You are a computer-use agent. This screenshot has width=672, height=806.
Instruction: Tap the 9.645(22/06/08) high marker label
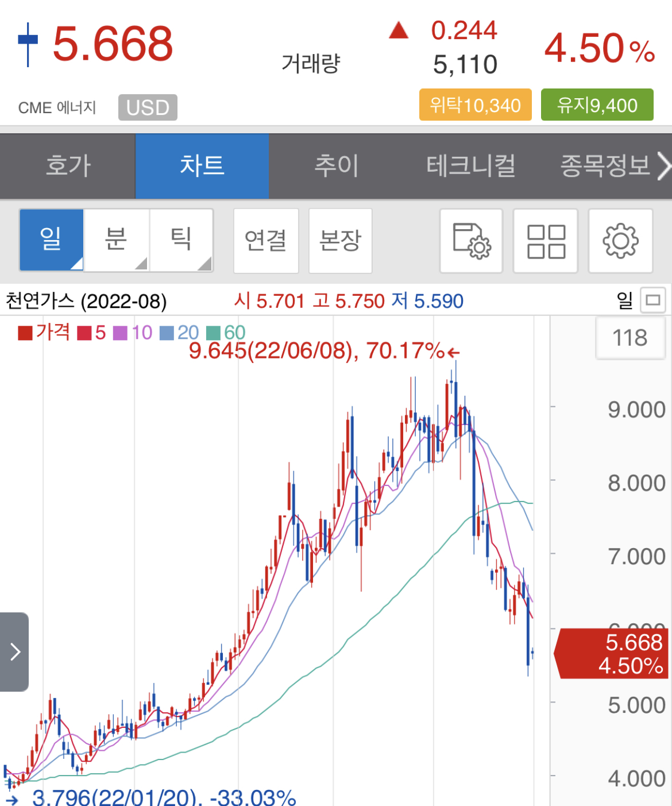(325, 350)
